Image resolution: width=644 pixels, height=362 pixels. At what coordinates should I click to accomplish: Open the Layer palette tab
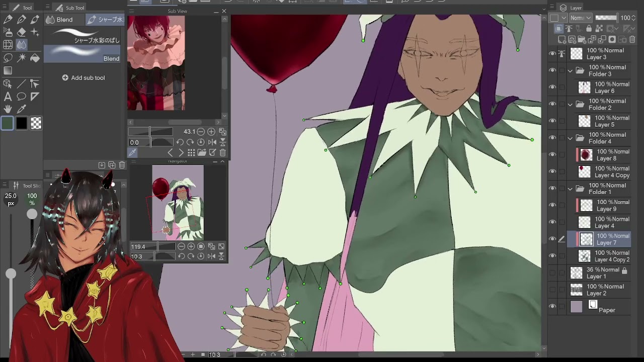(571, 8)
